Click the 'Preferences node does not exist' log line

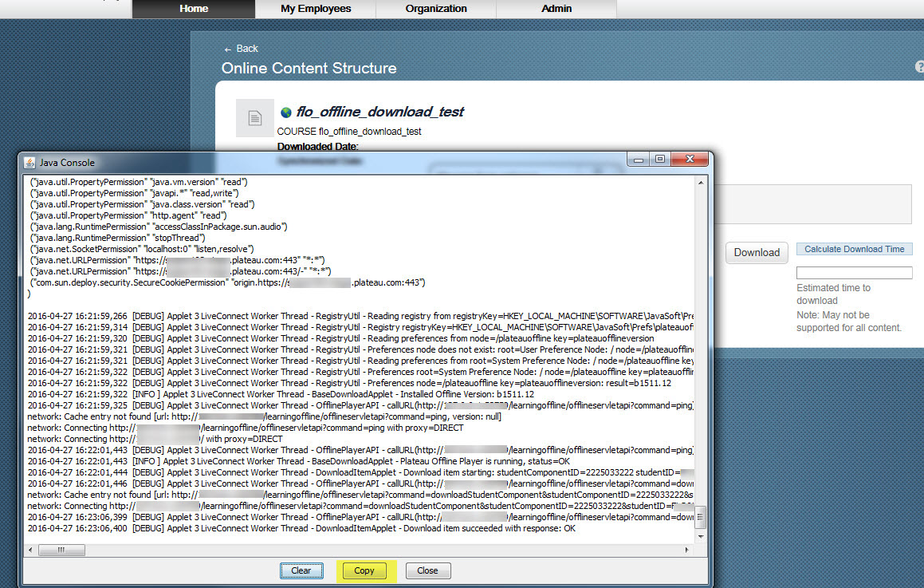[x=360, y=349]
